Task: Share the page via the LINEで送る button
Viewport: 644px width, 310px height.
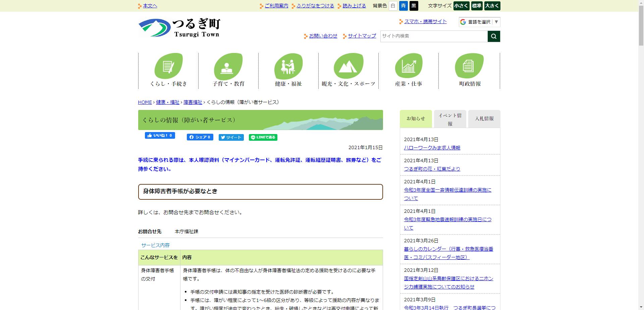Action: tap(263, 137)
